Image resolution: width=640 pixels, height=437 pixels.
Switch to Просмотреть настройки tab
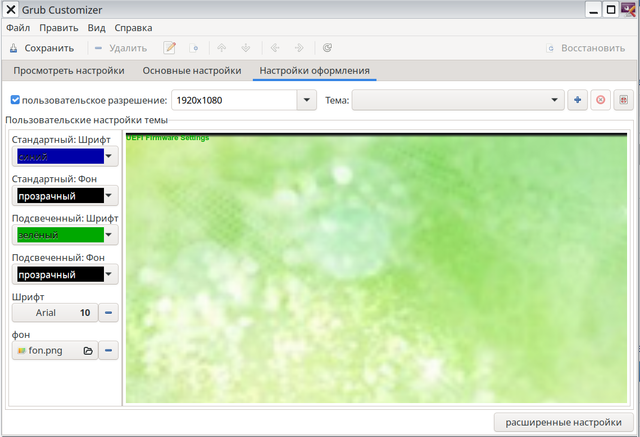click(69, 71)
